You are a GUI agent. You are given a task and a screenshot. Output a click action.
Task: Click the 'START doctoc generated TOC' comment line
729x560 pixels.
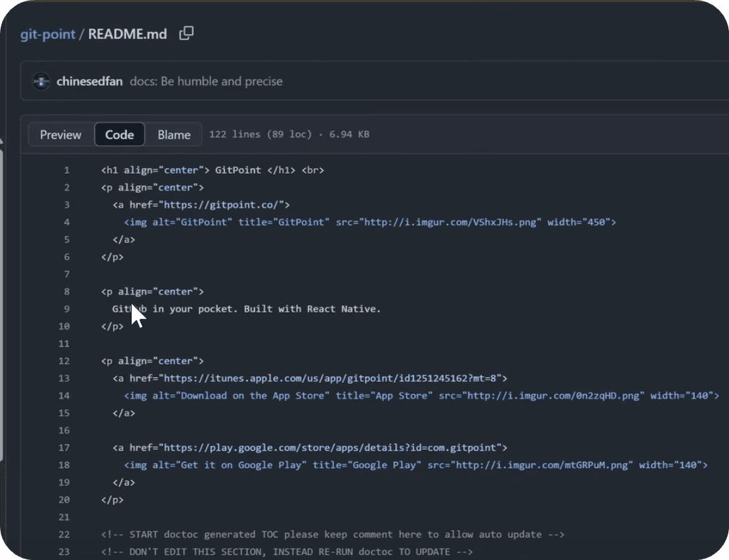pyautogui.click(x=333, y=534)
